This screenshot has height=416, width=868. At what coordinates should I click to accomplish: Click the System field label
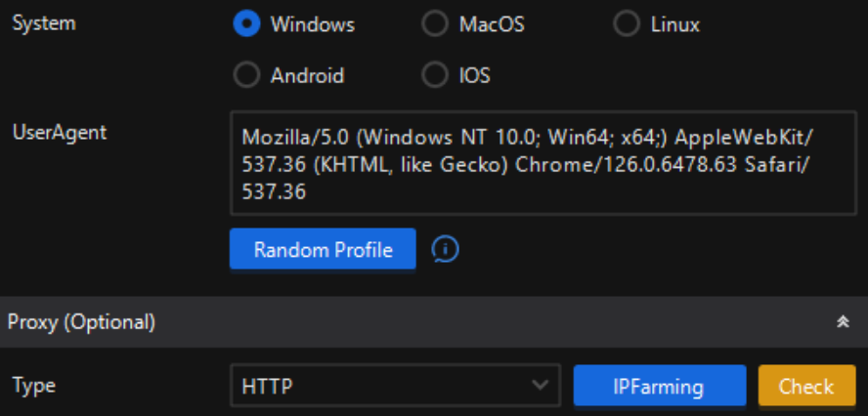[44, 23]
